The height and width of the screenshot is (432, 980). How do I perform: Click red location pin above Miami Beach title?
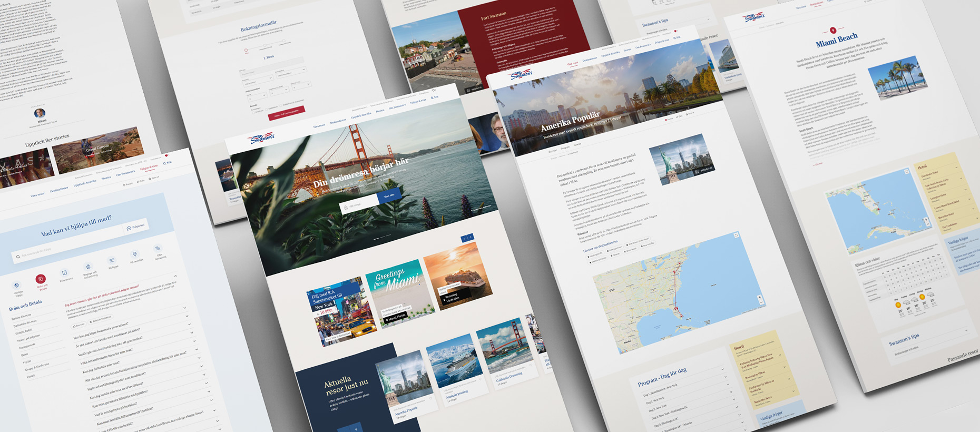833,31
